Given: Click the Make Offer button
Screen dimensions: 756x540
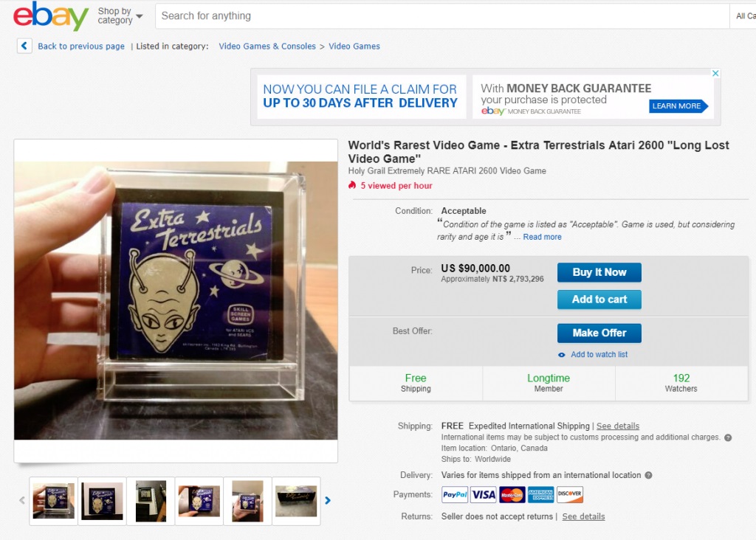Looking at the screenshot, I should [x=599, y=333].
